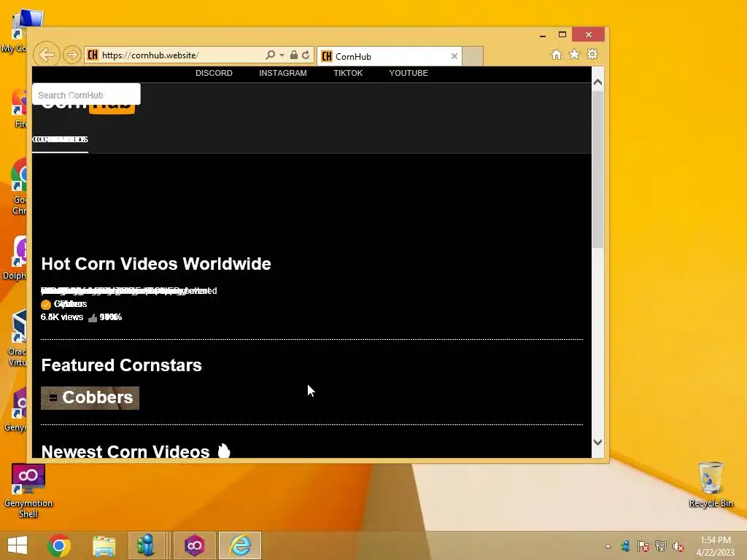747x560 pixels.
Task: Click the browser forward arrow button
Action: tap(72, 55)
